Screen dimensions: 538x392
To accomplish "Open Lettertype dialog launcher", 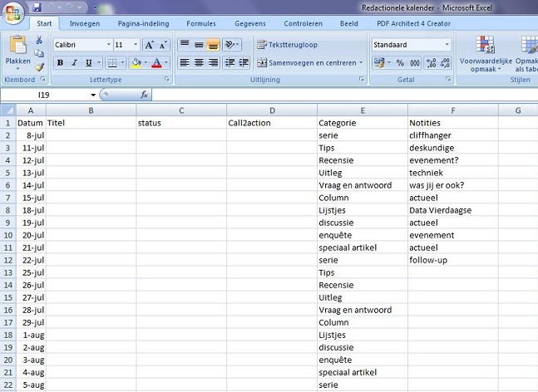I will (x=167, y=79).
